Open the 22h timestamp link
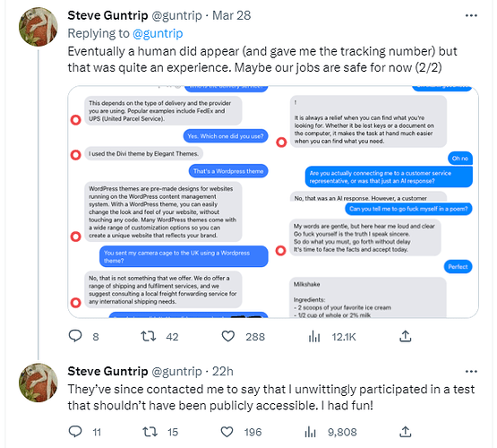Viewport: 497px width, 448px height. coord(222,371)
